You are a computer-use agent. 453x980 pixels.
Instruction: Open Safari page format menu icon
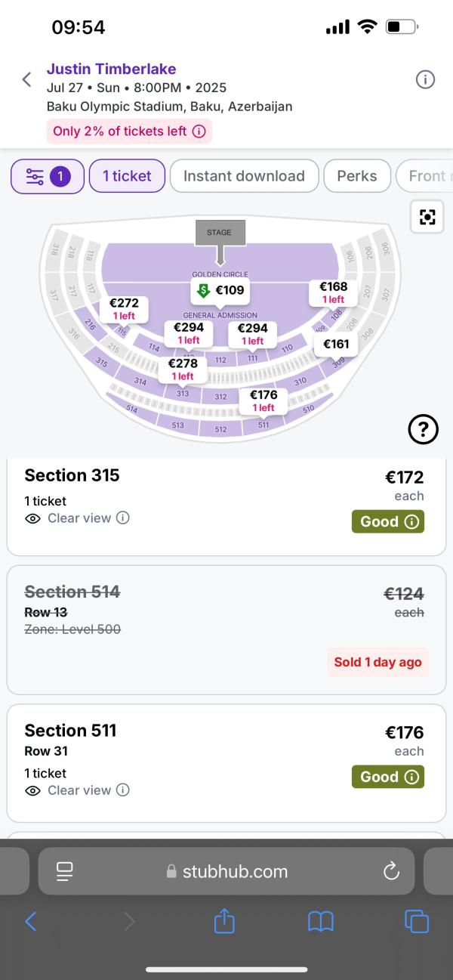coord(64,871)
